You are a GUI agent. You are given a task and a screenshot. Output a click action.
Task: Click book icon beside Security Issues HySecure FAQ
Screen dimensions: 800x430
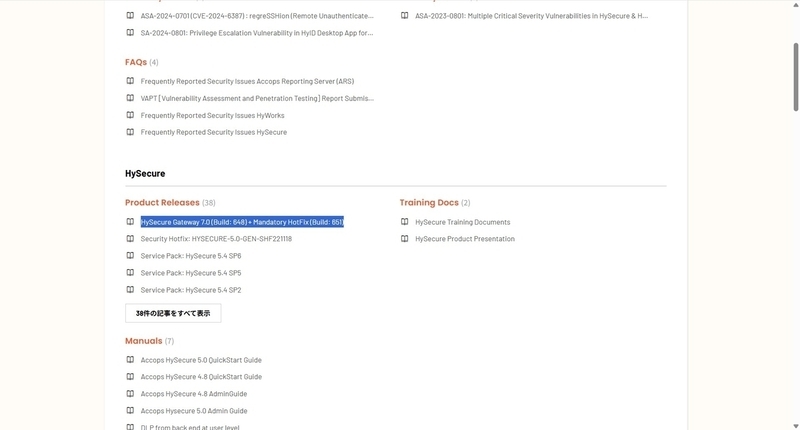click(130, 132)
